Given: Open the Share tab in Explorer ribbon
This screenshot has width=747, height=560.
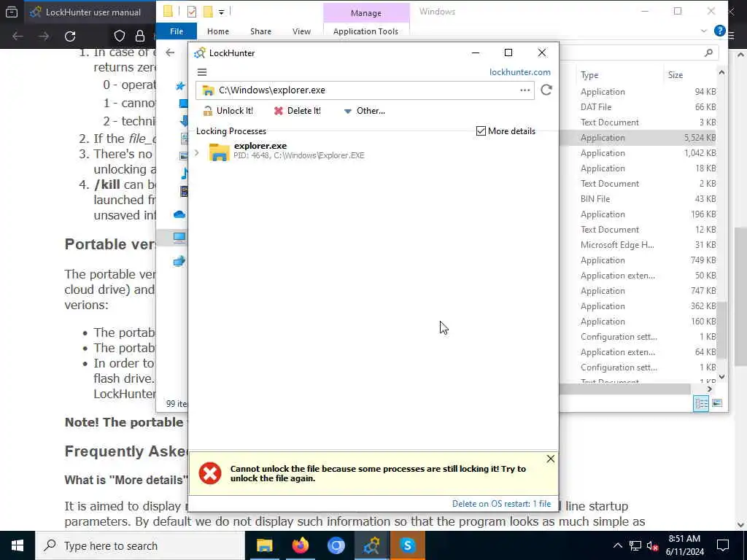Looking at the screenshot, I should pyautogui.click(x=260, y=31).
